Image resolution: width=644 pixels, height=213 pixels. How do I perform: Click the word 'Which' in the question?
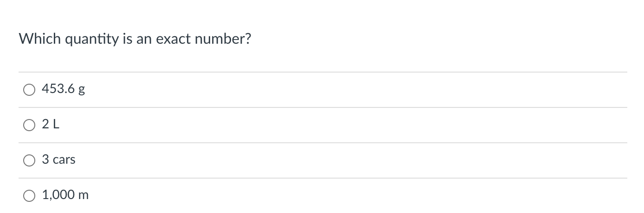(40, 39)
